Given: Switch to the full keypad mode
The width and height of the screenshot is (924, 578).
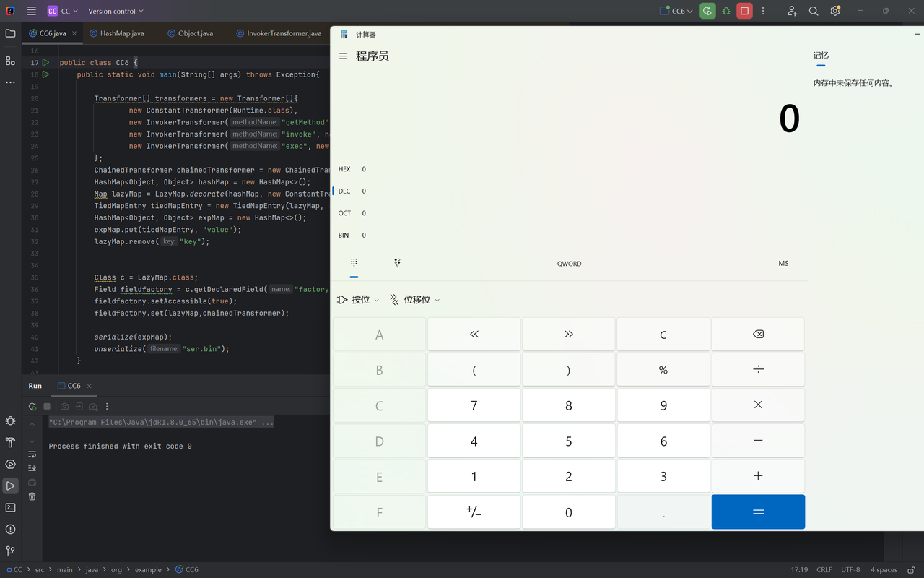Looking at the screenshot, I should click(x=354, y=262).
